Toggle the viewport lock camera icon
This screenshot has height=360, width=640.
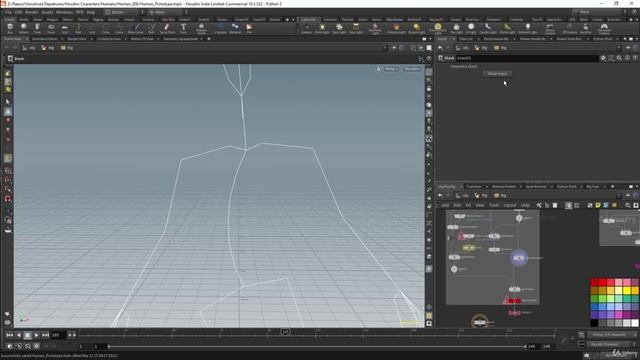[378, 69]
